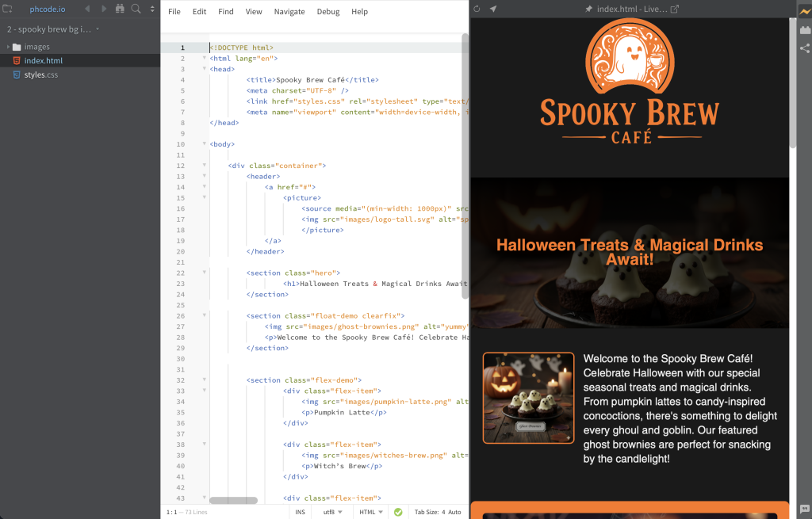Open the Navigate menu
Viewport: 812px width, 519px height.
pos(289,12)
